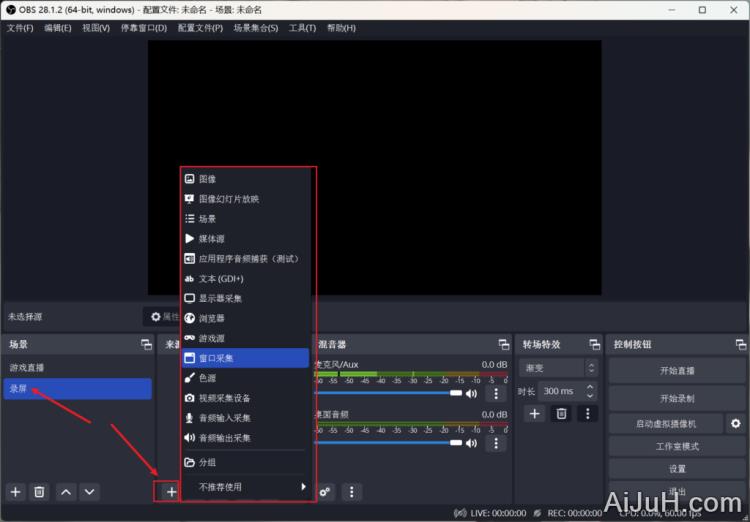
Task: Remove the transition with trash icon
Action: click(x=561, y=413)
